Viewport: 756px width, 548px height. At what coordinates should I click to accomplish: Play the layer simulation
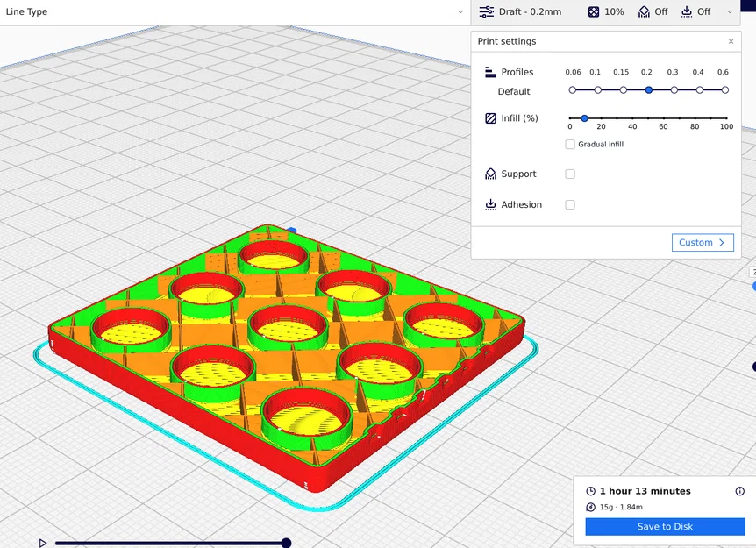[42, 544]
